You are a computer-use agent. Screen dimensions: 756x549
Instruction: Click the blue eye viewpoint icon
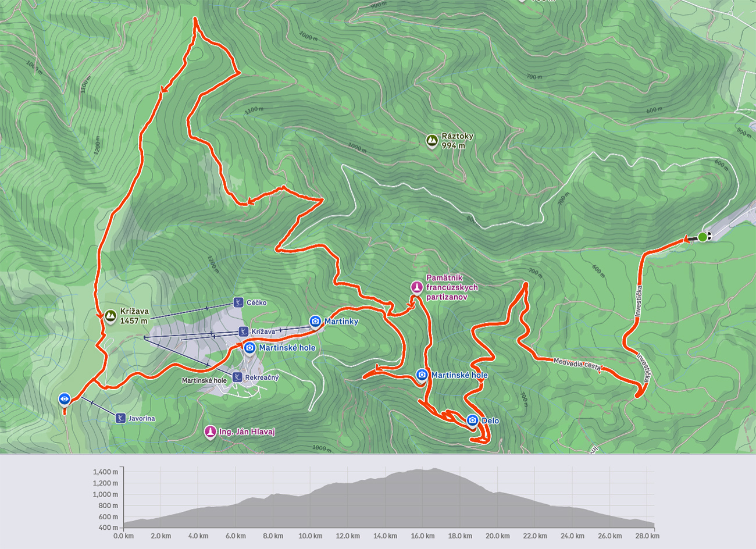point(65,399)
